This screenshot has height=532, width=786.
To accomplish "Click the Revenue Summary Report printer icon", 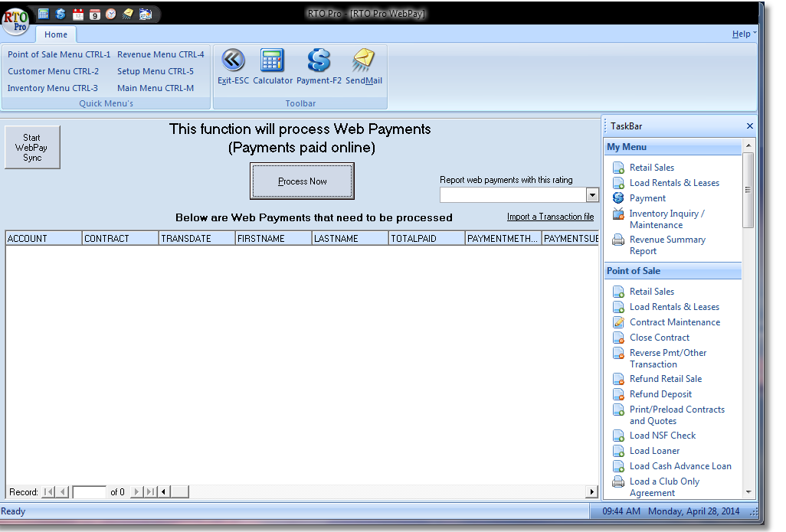I will click(618, 240).
